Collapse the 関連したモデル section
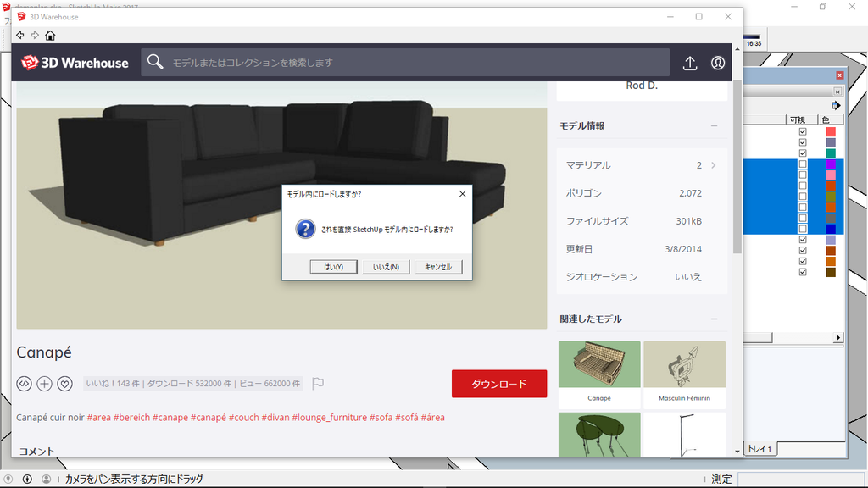 pyautogui.click(x=714, y=319)
